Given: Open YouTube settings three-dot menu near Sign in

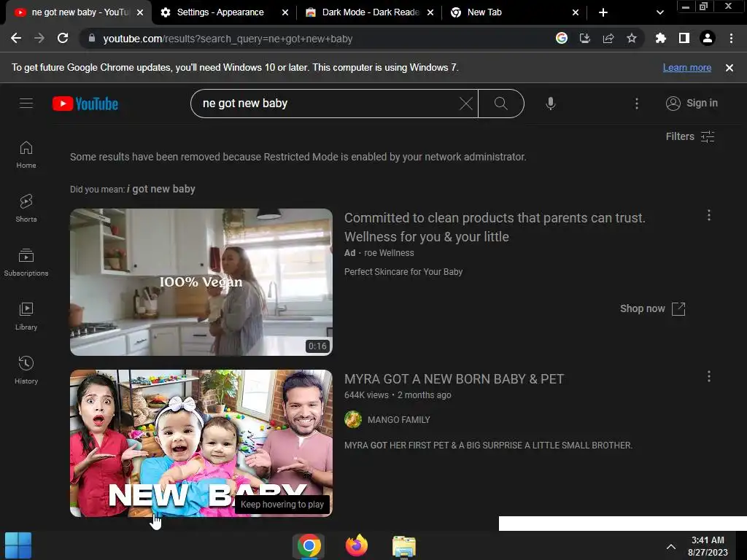Looking at the screenshot, I should [636, 104].
